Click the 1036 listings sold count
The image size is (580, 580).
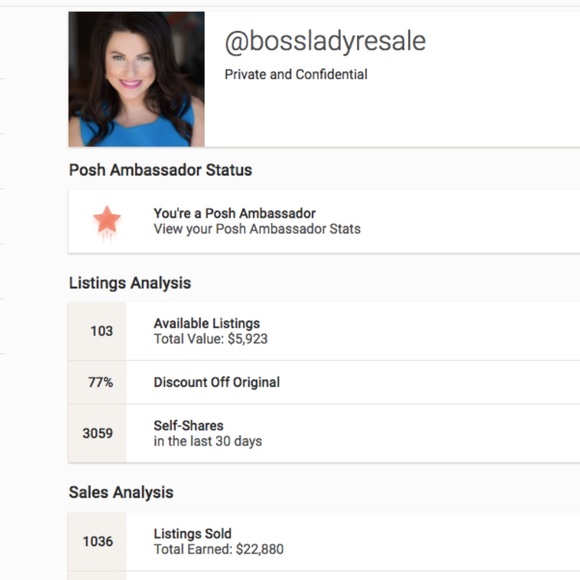coord(98,542)
